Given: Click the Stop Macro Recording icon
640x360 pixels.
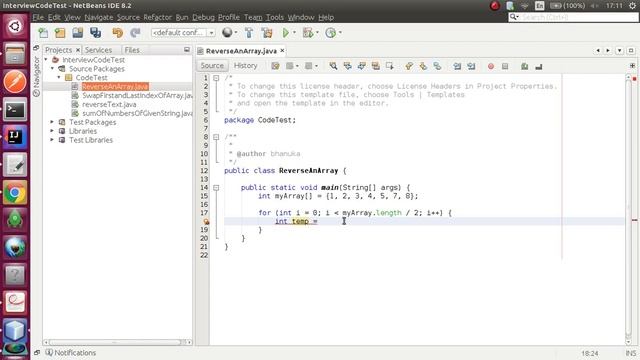Looking at the screenshot, I should [505, 66].
